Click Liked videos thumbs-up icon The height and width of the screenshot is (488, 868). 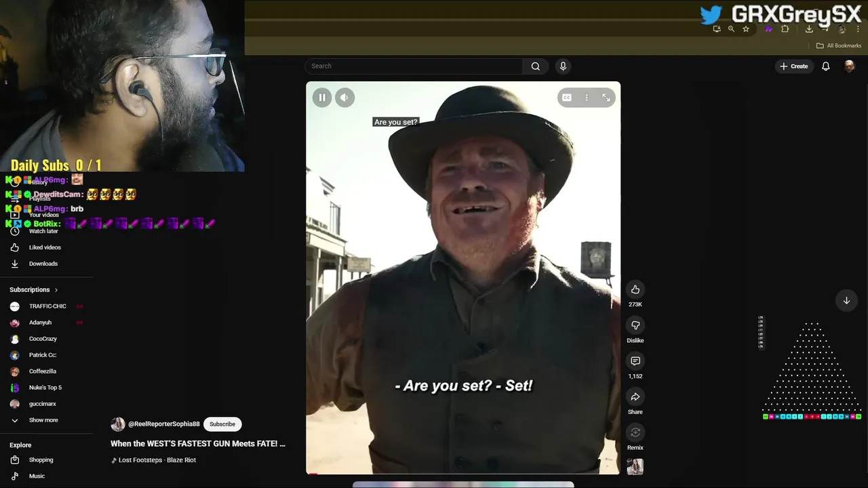tap(15, 247)
